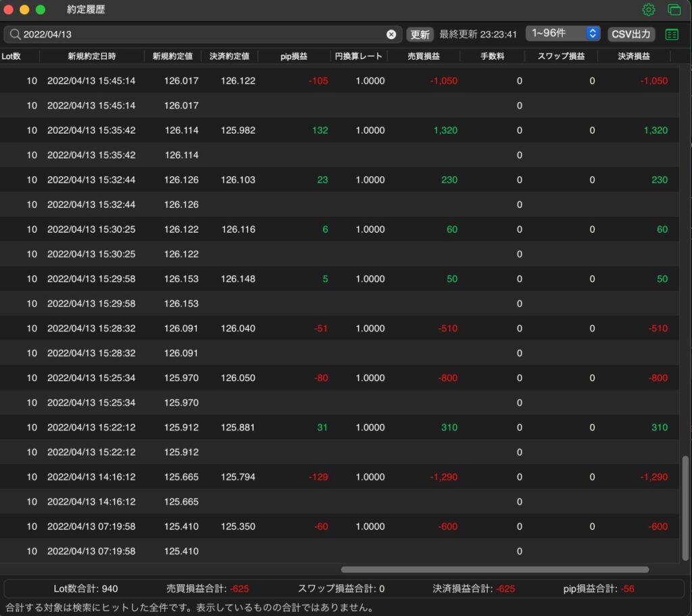The image size is (692, 616).
Task: Open the 1~96件 page range dropdown
Action: [563, 34]
